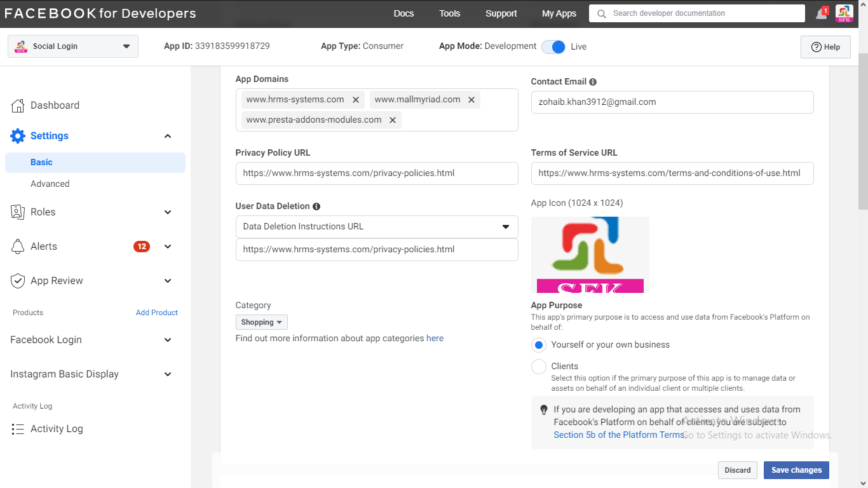Viewport: 868px width, 488px height.
Task: Open Section 5b of the Platform Terms link
Action: (x=620, y=435)
